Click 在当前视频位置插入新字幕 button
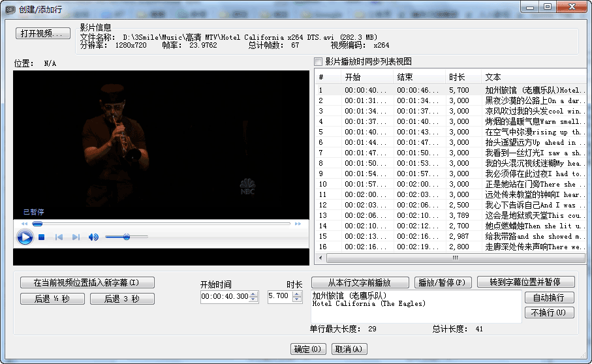Screen dimensions: 592x364 pos(87,282)
